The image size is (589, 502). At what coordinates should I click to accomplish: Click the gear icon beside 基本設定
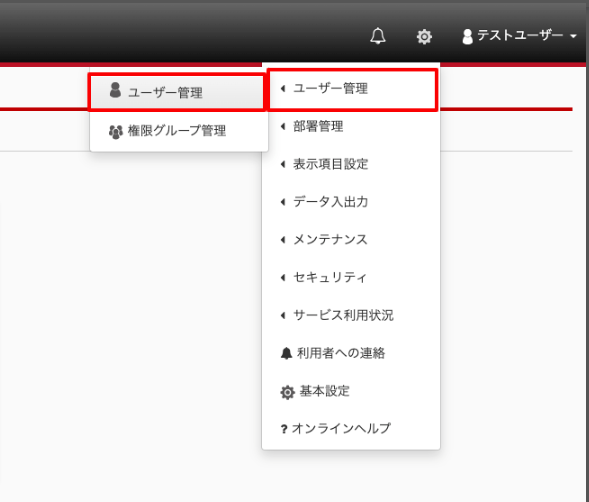pyautogui.click(x=287, y=392)
